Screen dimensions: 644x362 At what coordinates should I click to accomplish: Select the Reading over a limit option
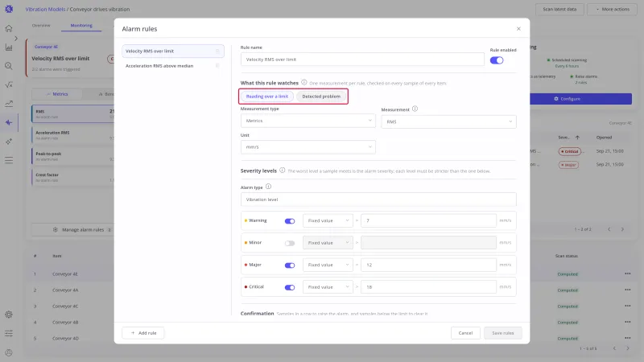click(267, 97)
